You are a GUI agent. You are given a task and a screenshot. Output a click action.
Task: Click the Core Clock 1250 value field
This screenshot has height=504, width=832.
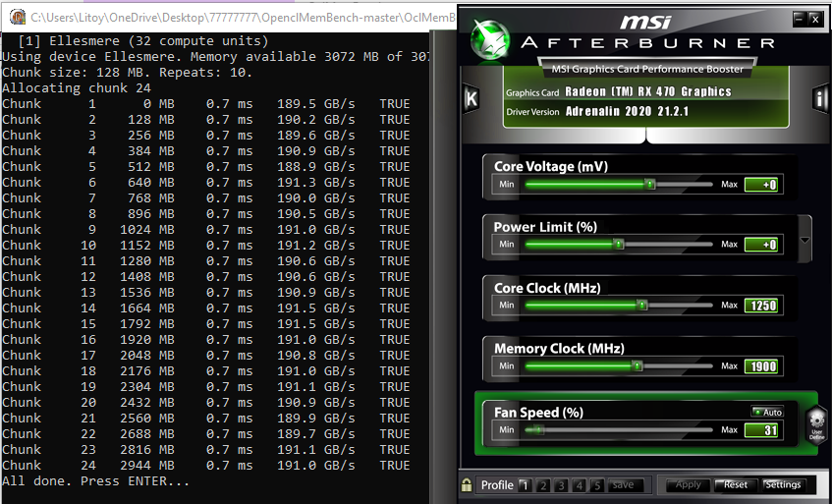(x=761, y=306)
